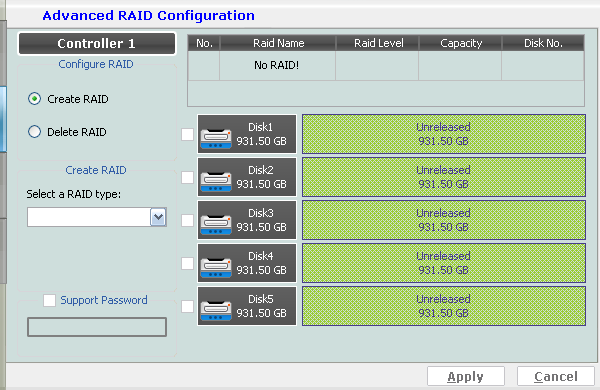Click the Disk1 drive icon
Image resolution: width=600 pixels, height=390 pixels.
(216, 139)
